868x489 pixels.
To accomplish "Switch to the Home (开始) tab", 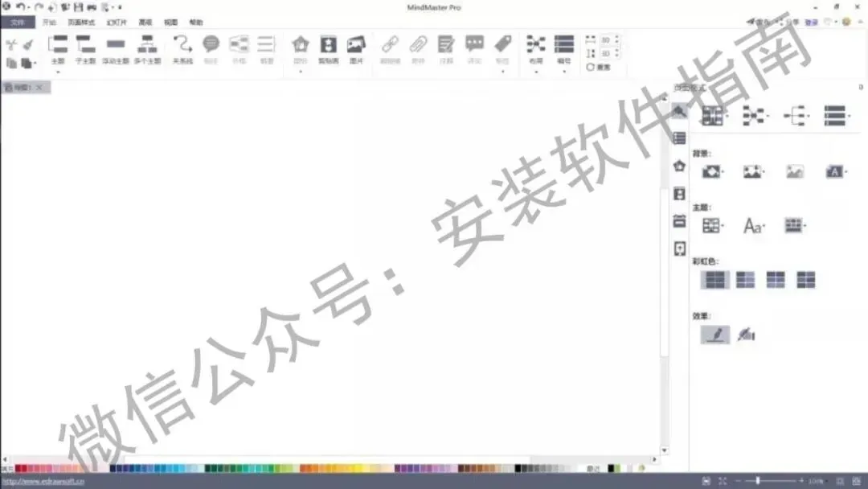I will pyautogui.click(x=49, y=23).
